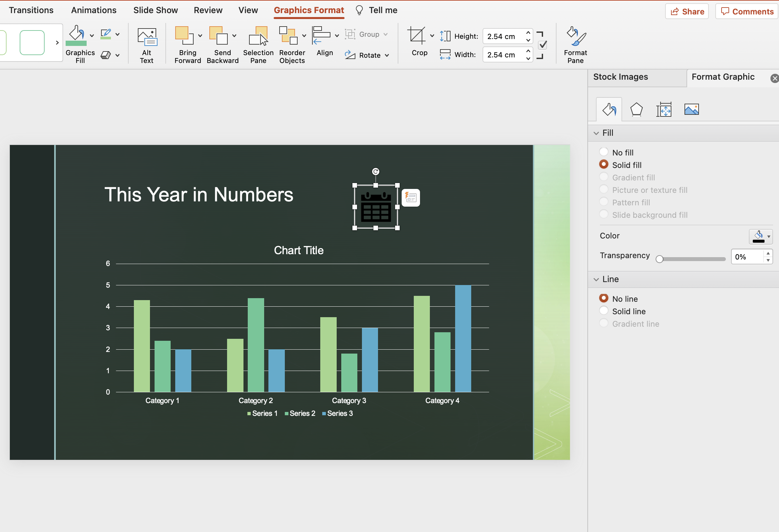Select the Solid fill radio button
The height and width of the screenshot is (532, 779).
tap(604, 165)
